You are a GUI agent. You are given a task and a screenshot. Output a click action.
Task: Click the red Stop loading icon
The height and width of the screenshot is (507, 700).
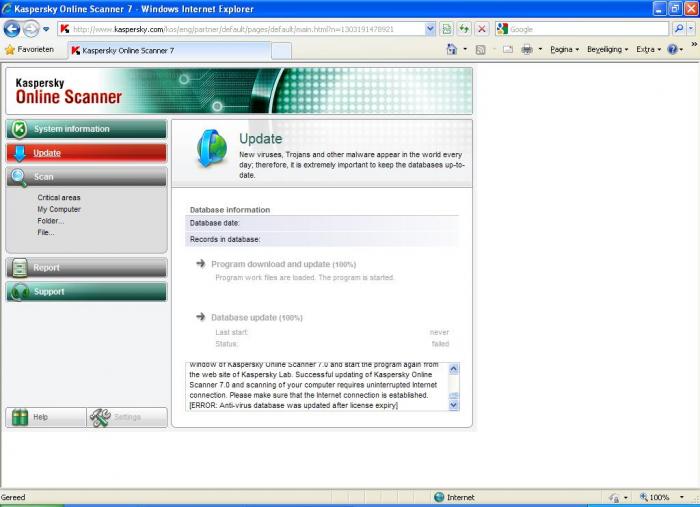[482, 29]
